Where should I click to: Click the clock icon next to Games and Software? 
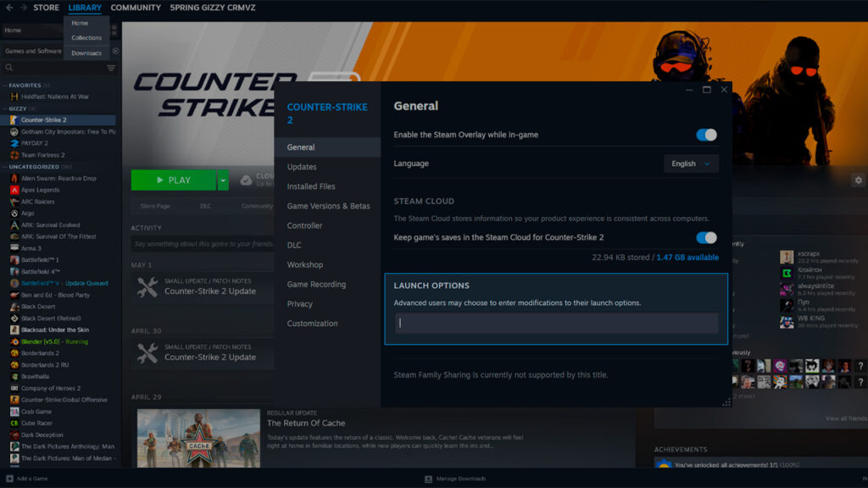coord(115,51)
